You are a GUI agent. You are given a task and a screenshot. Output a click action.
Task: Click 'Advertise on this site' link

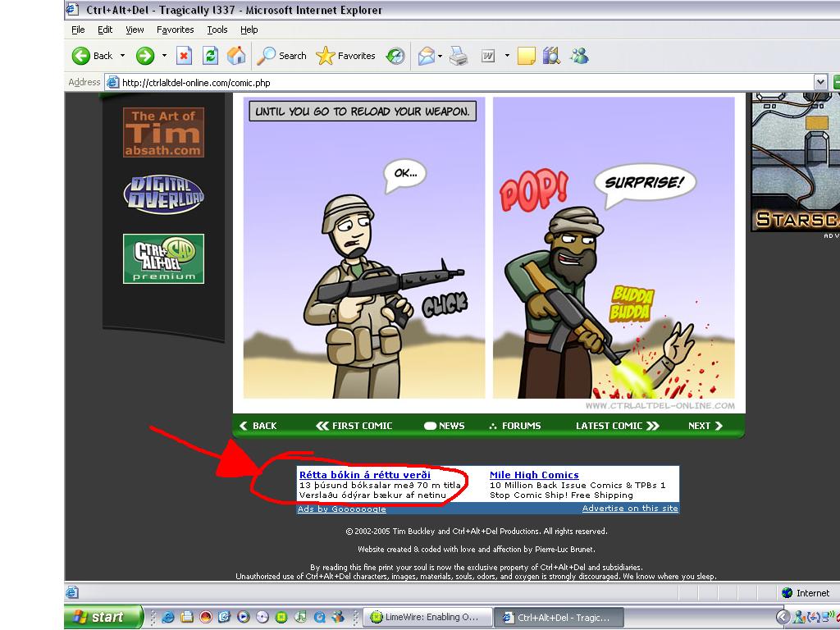(x=630, y=509)
